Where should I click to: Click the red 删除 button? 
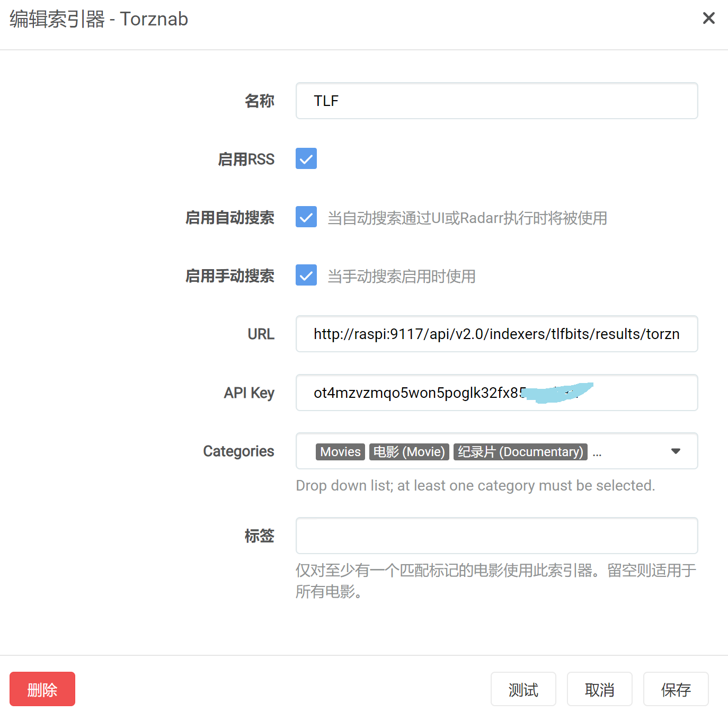pyautogui.click(x=42, y=689)
